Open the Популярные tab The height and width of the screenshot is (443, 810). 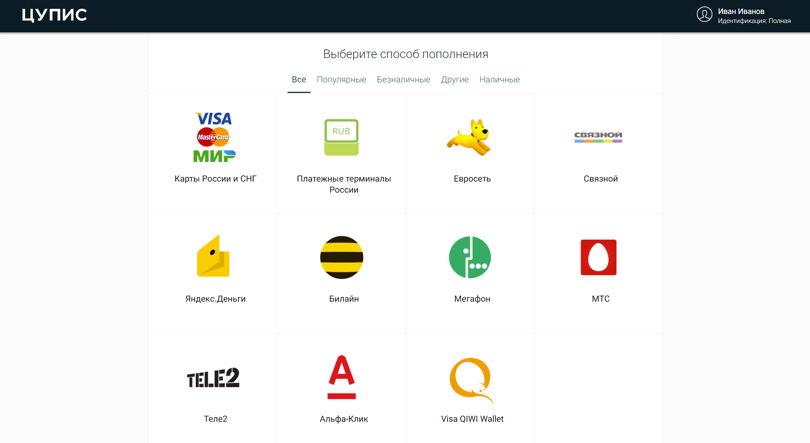[x=341, y=80]
